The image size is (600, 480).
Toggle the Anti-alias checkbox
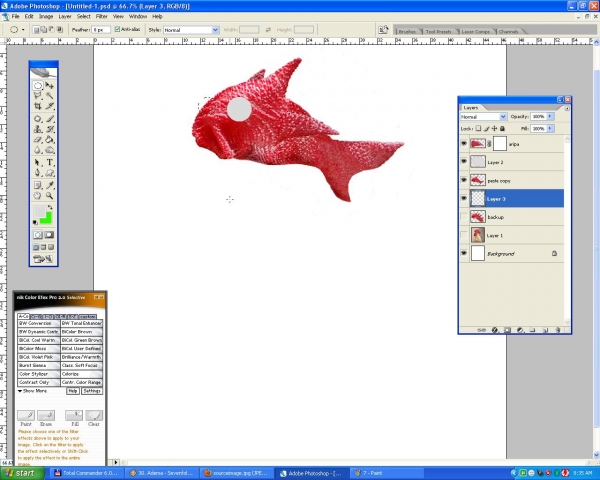(117, 29)
